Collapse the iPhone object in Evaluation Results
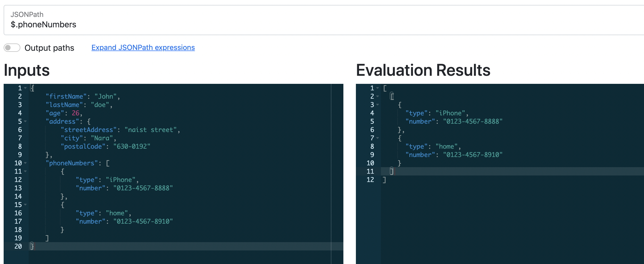 (x=378, y=105)
